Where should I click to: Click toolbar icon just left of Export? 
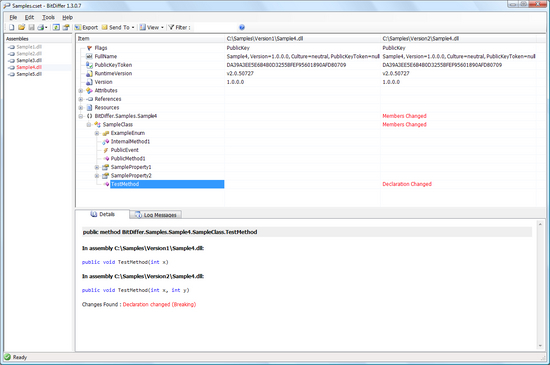(x=66, y=27)
